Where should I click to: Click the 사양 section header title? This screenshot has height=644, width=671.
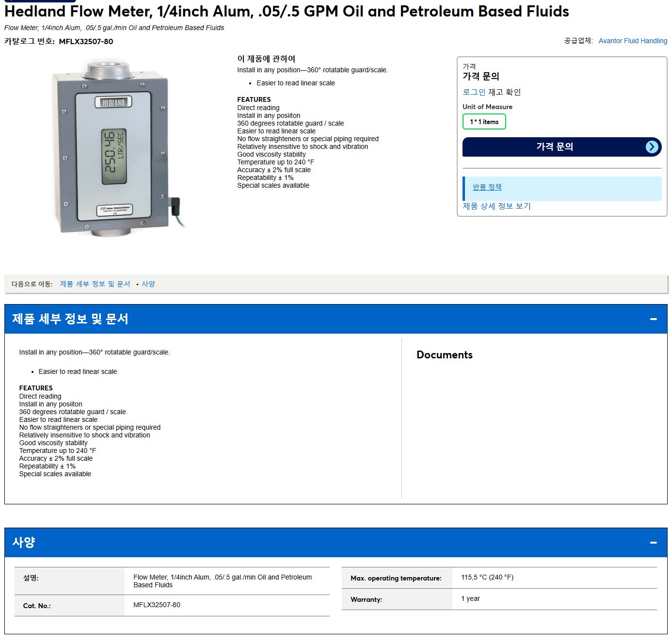[x=24, y=542]
